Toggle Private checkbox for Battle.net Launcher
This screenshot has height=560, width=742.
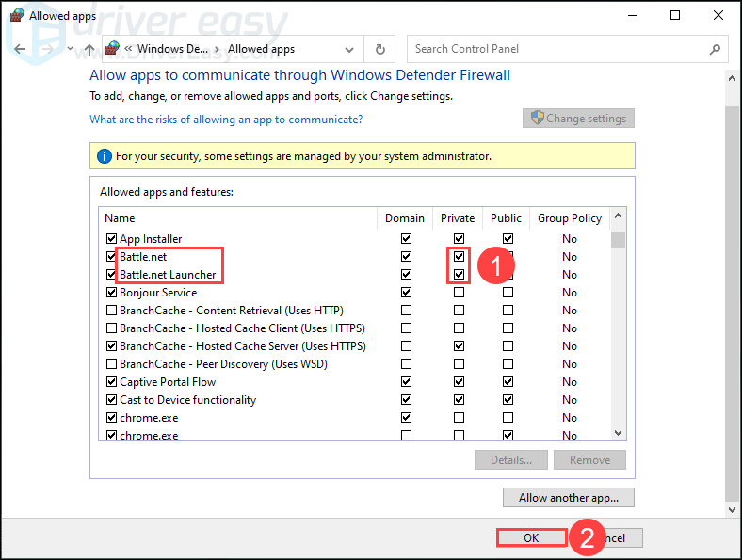coord(459,275)
